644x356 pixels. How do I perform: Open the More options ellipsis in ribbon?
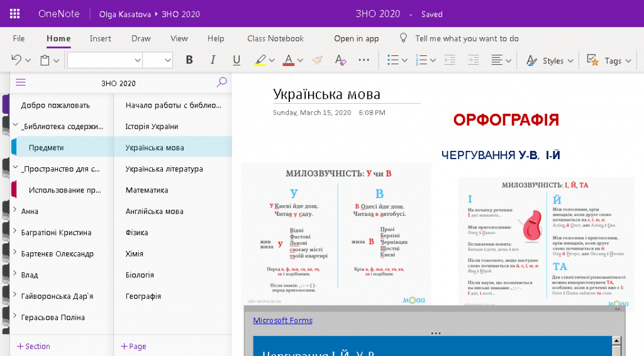(x=364, y=60)
